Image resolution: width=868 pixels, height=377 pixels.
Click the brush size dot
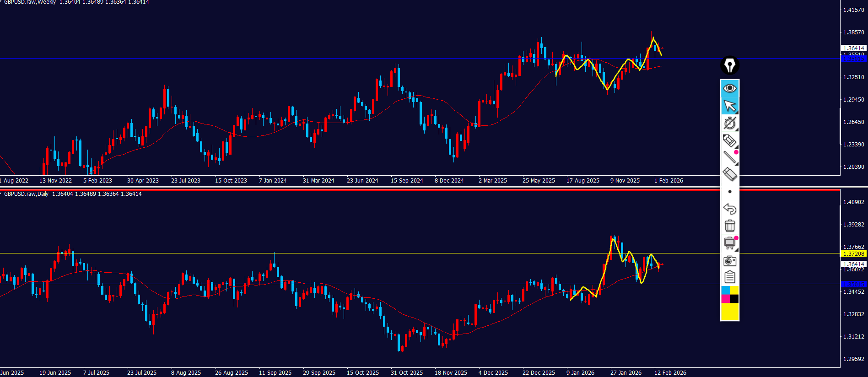[x=730, y=192]
